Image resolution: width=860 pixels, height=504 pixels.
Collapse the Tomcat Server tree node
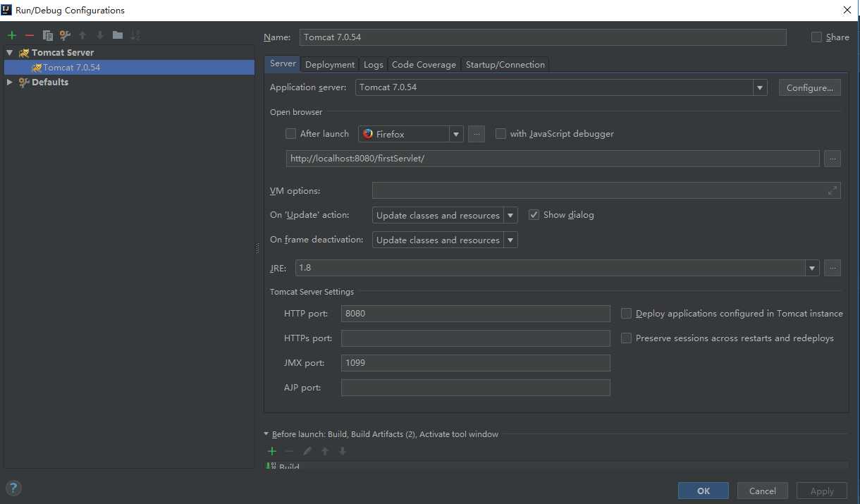point(10,53)
